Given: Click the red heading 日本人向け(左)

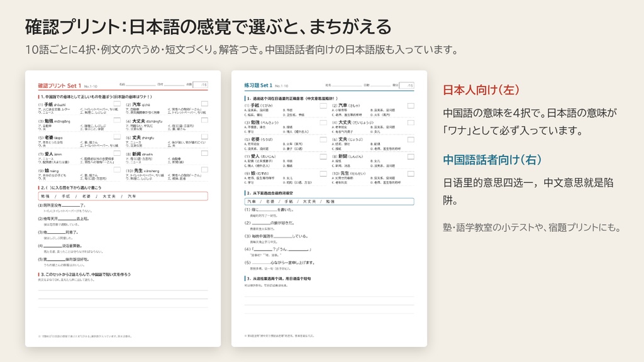Looking at the screenshot, I should (x=481, y=90).
